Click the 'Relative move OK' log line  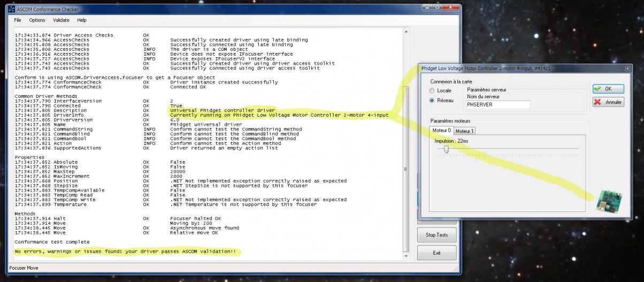(x=194, y=233)
